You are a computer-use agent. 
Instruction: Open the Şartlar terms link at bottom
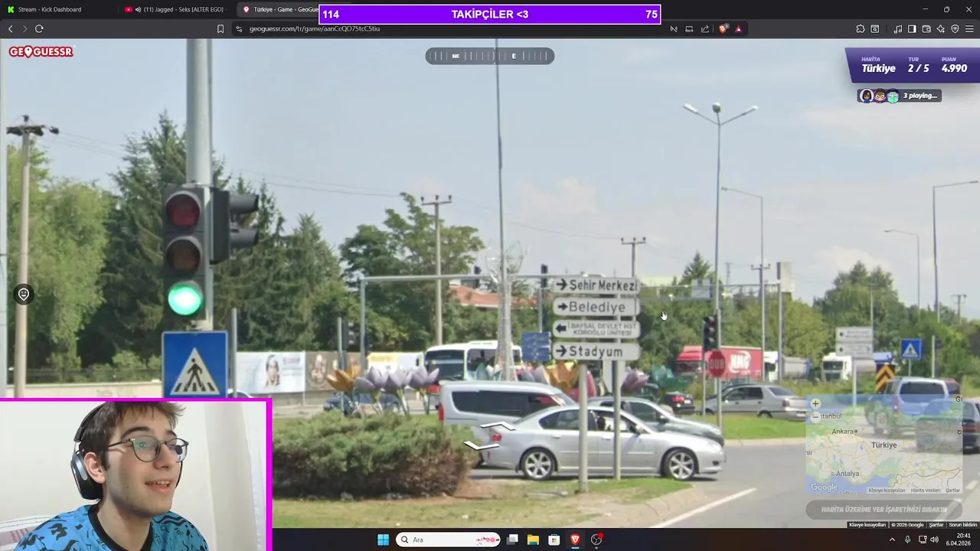(x=936, y=525)
